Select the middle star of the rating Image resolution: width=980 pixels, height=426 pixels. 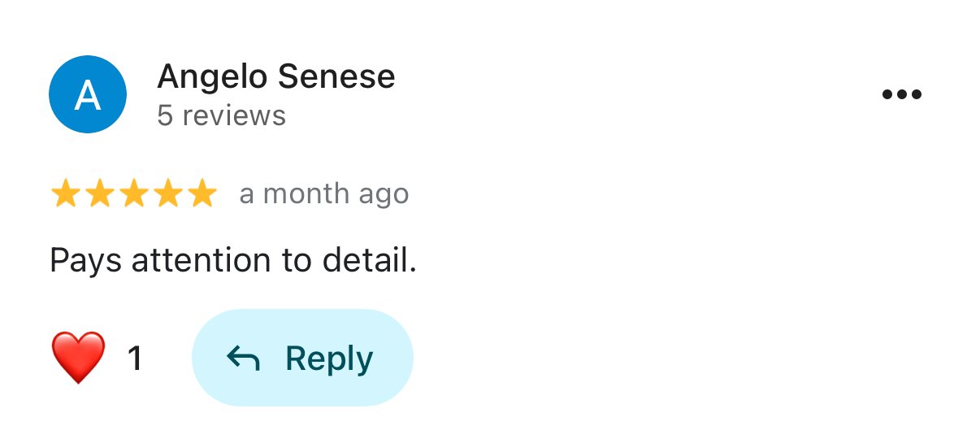coord(133,195)
